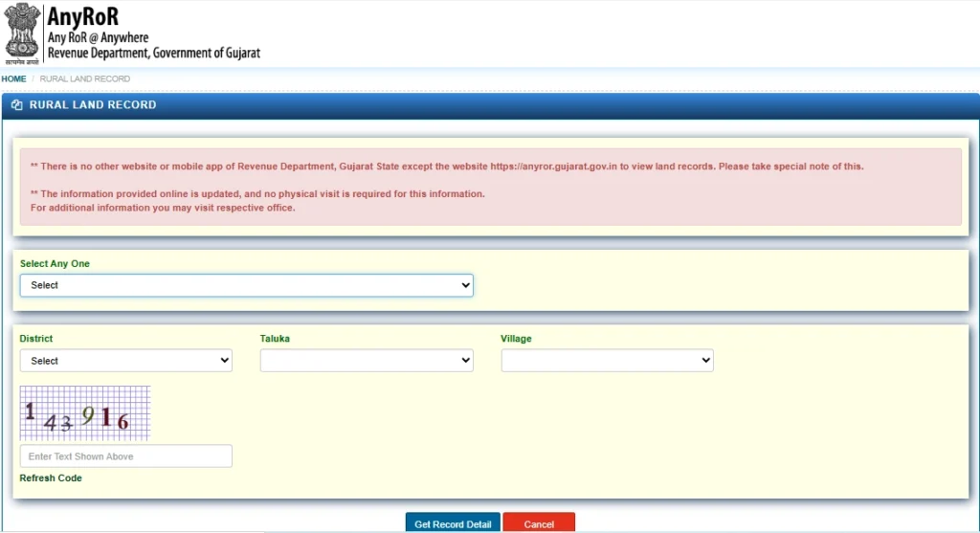This screenshot has height=533, width=980.
Task: Click 'For additional information' notice line
Action: pos(163,208)
